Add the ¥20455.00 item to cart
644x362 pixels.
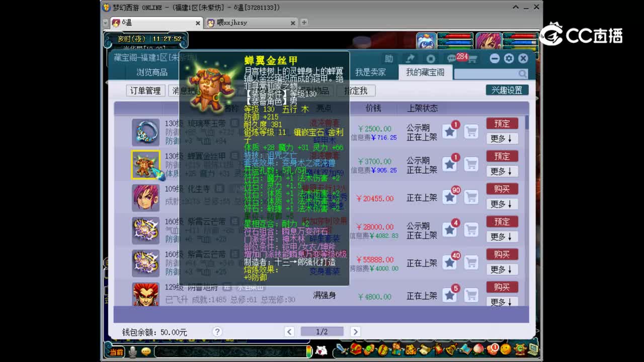(x=471, y=198)
